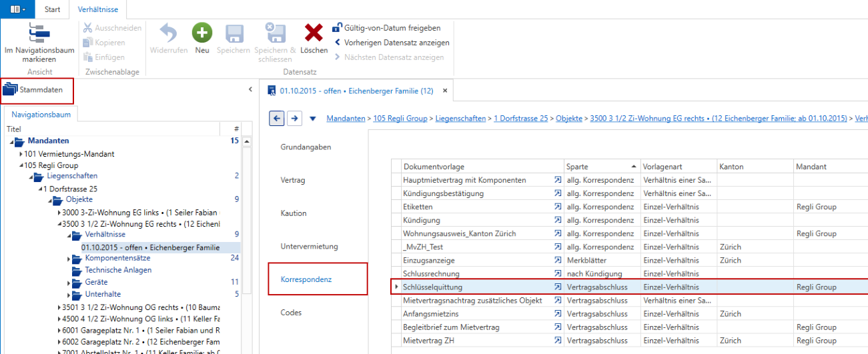The width and height of the screenshot is (868, 354).
Task: Close the Eichenberger Familie document tab
Action: [x=446, y=90]
